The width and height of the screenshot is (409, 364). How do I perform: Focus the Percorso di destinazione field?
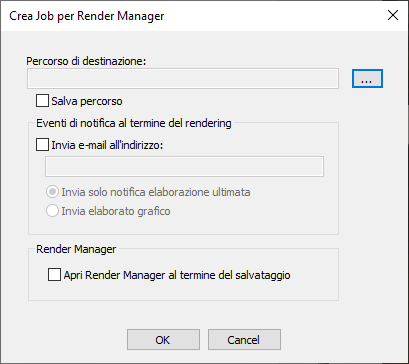point(183,79)
